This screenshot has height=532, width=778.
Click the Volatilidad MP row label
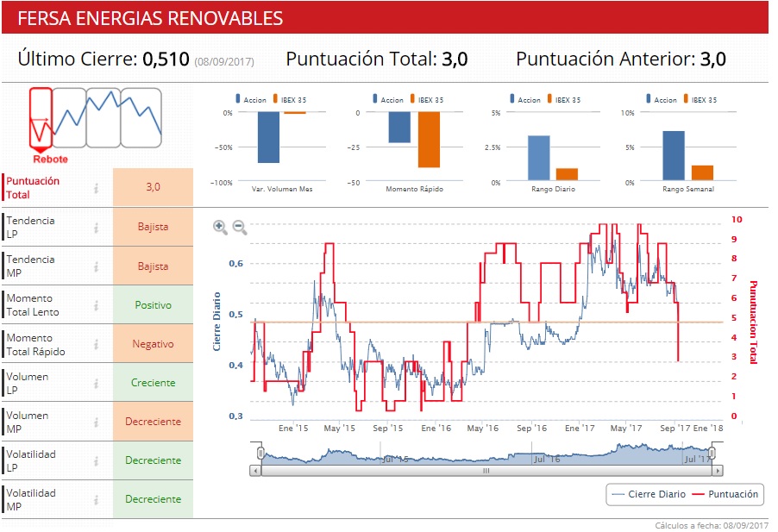click(x=31, y=500)
